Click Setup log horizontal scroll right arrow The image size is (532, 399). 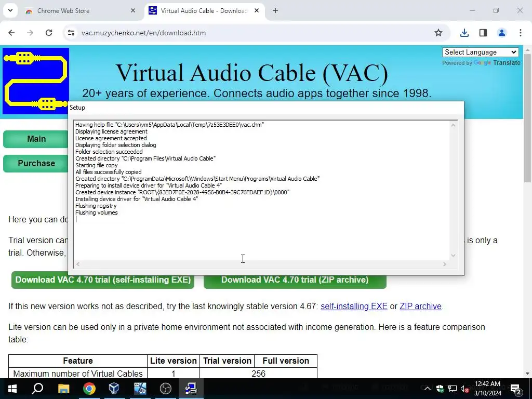[x=445, y=264]
